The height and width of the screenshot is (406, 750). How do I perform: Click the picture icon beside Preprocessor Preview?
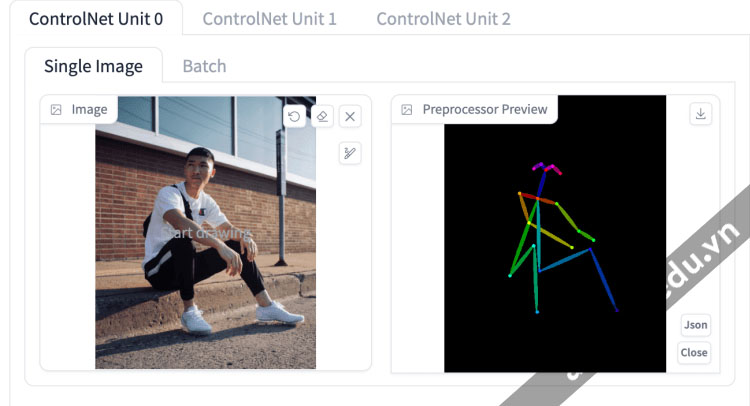coord(407,110)
